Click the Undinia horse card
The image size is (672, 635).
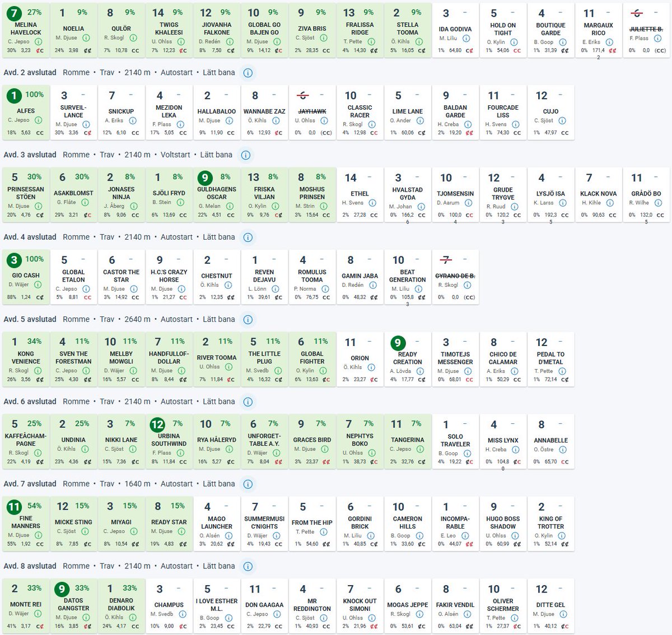pyautogui.click(x=73, y=440)
